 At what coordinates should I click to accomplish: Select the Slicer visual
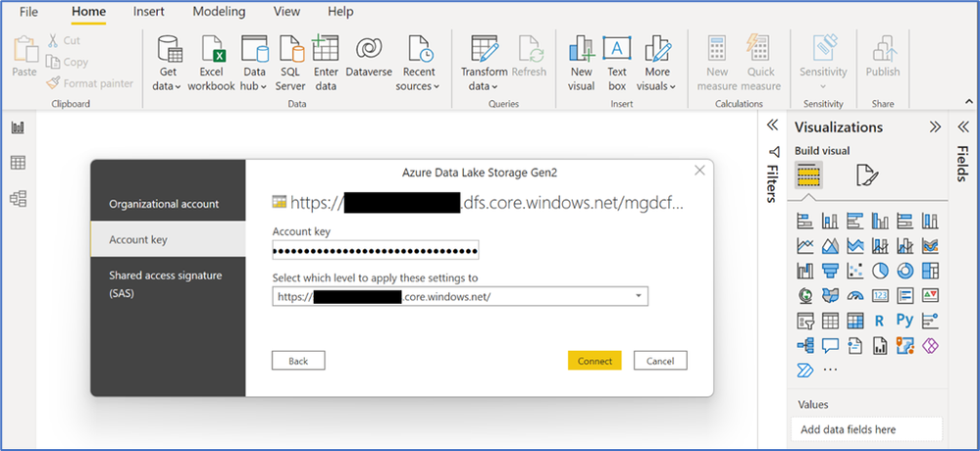point(805,321)
